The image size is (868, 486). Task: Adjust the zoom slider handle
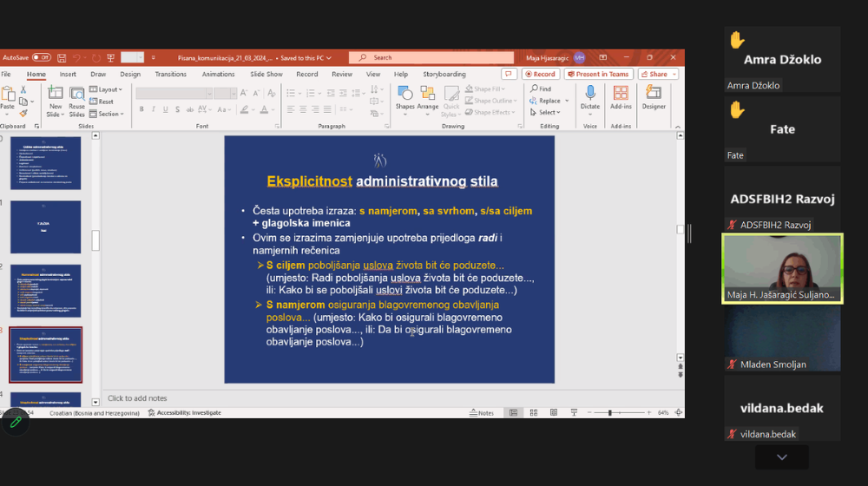click(x=610, y=413)
